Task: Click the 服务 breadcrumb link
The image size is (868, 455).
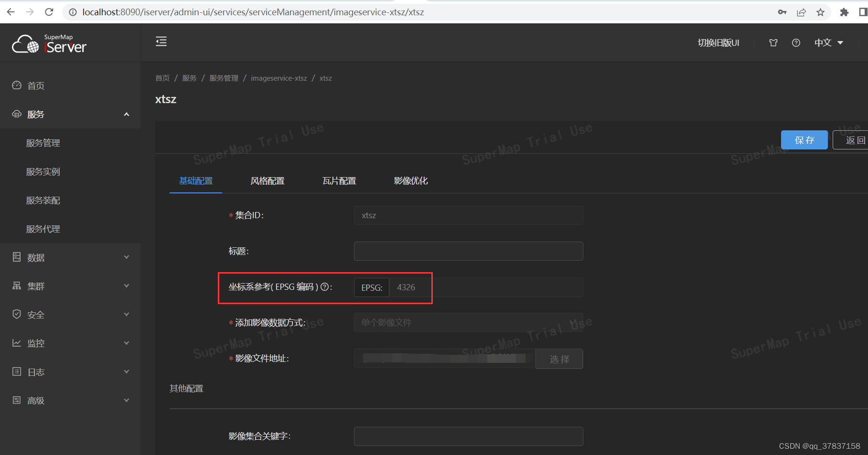Action: click(x=189, y=78)
